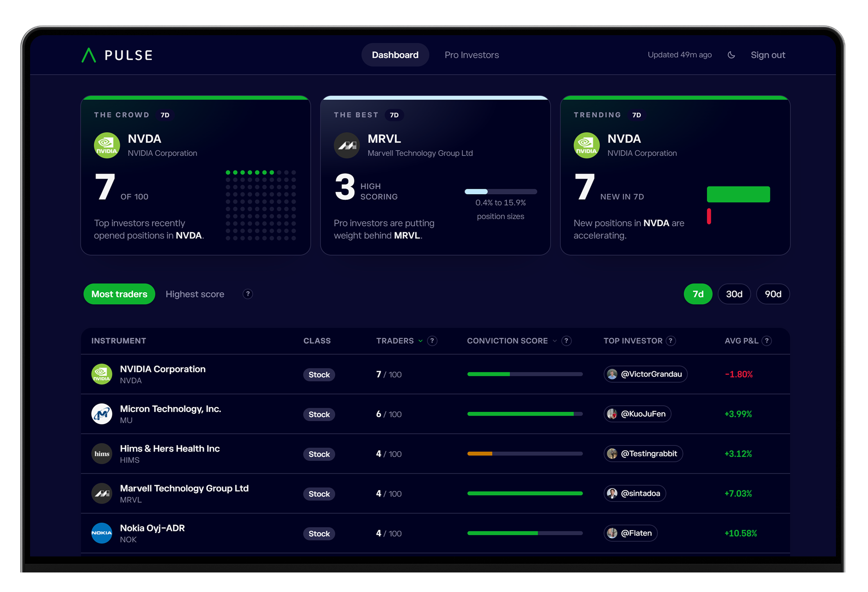The height and width of the screenshot is (592, 868).
Task: Click NVIDIA's 7 / 100 traders value
Action: coord(389,374)
